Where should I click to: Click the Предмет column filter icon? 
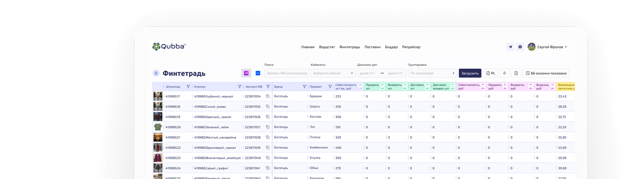(330, 87)
